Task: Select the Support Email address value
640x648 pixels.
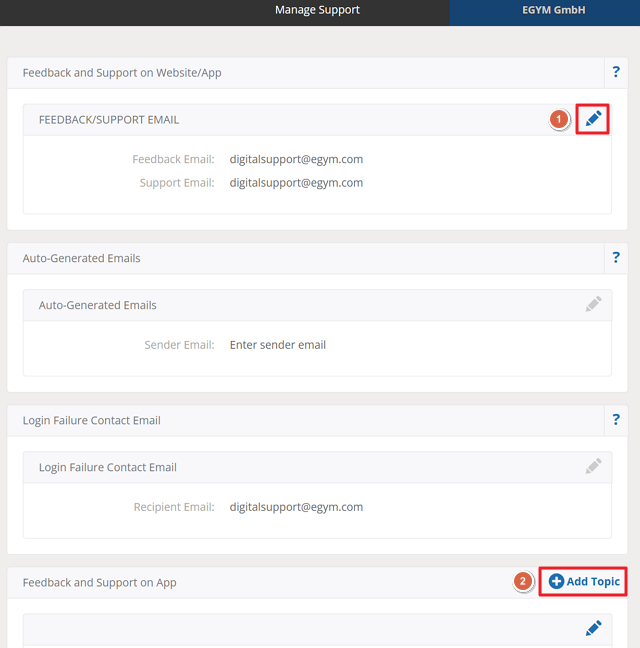Action: 296,183
